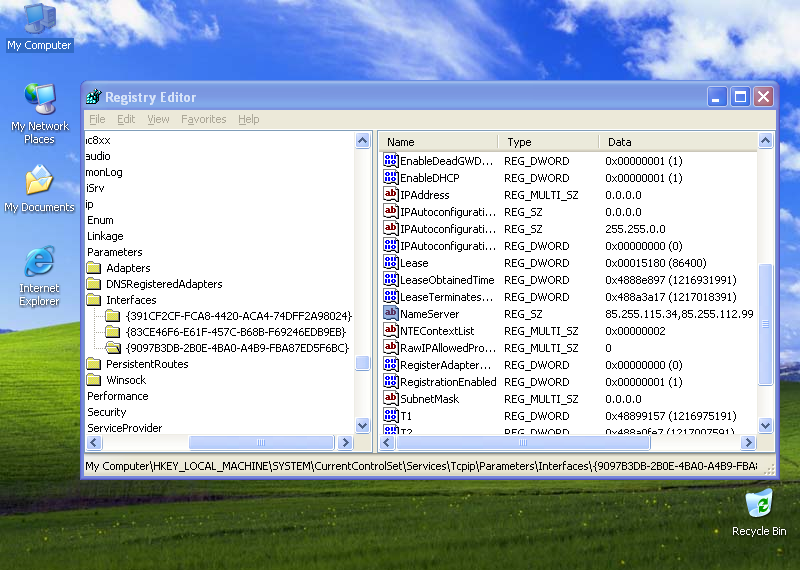This screenshot has width=800, height=570.
Task: Select the ServiceProvider key in the tree
Action: [124, 428]
